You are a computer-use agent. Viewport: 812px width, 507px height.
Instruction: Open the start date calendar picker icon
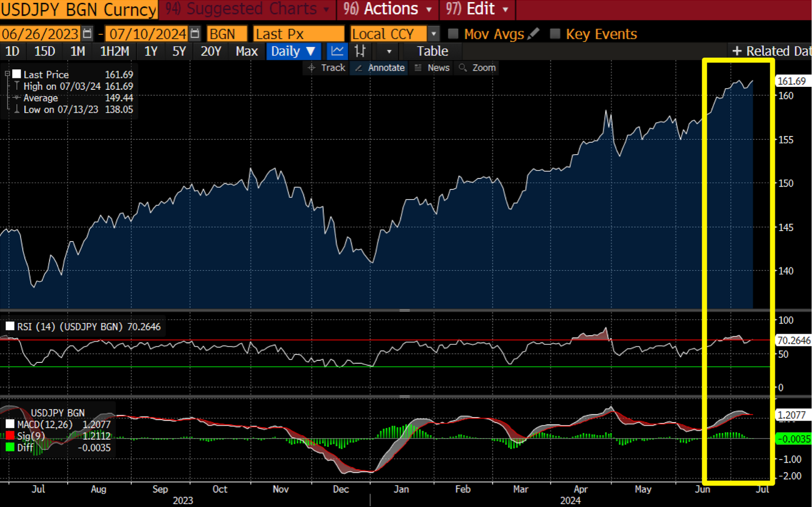pos(87,34)
